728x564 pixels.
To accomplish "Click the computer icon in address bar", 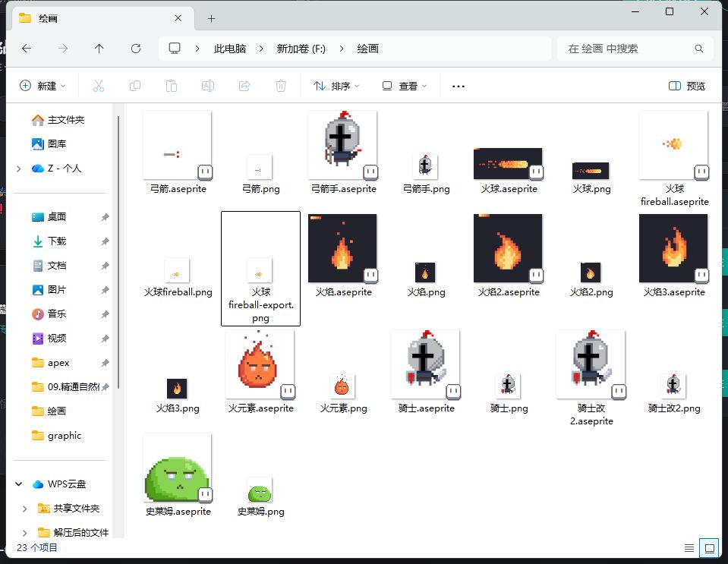I will (x=175, y=49).
